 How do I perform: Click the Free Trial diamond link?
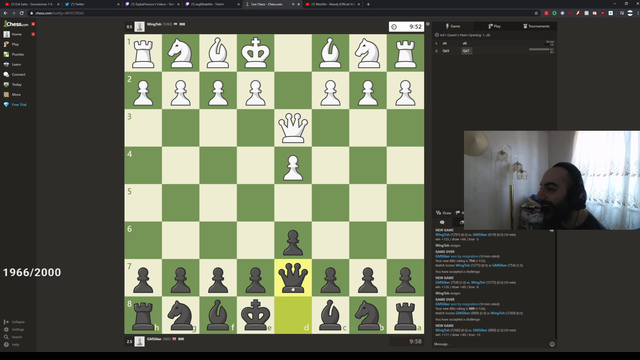(x=15, y=104)
